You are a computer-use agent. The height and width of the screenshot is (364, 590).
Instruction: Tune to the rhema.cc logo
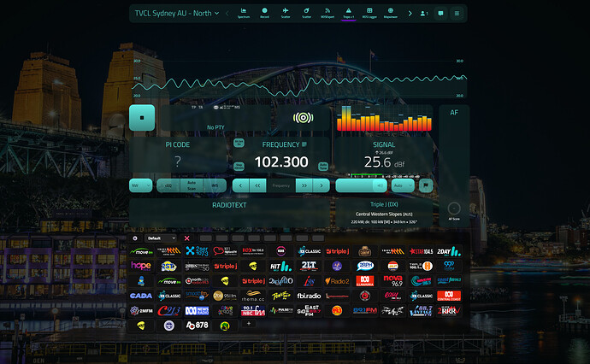click(253, 296)
